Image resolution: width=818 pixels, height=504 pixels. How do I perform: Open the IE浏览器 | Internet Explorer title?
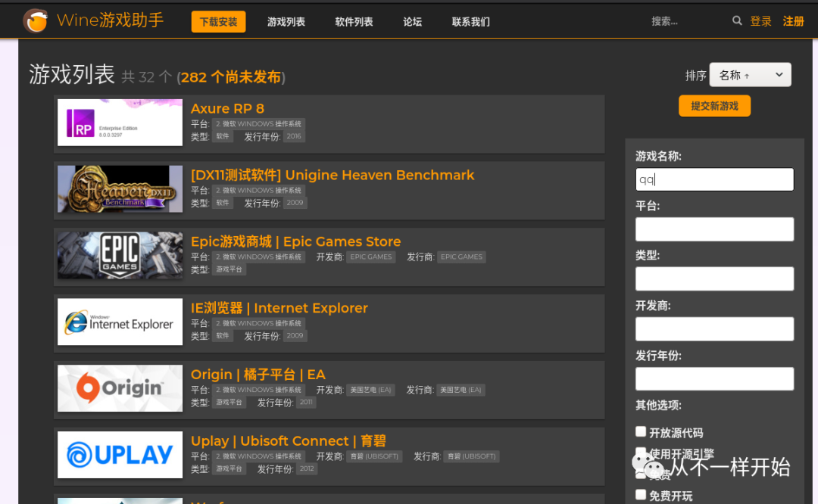point(279,308)
